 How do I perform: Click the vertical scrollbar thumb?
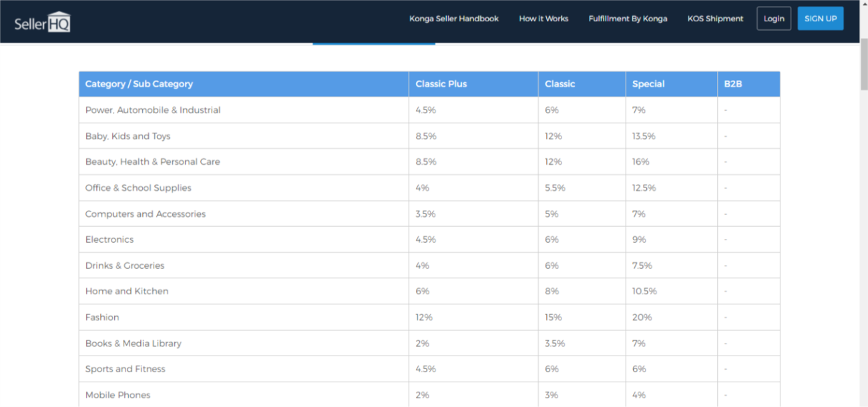863,63
